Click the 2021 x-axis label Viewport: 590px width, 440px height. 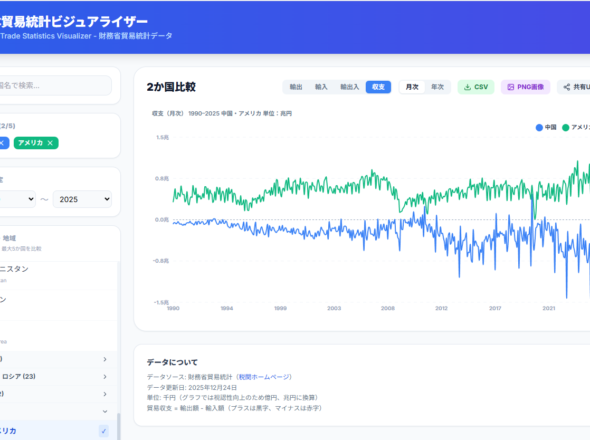click(x=549, y=308)
